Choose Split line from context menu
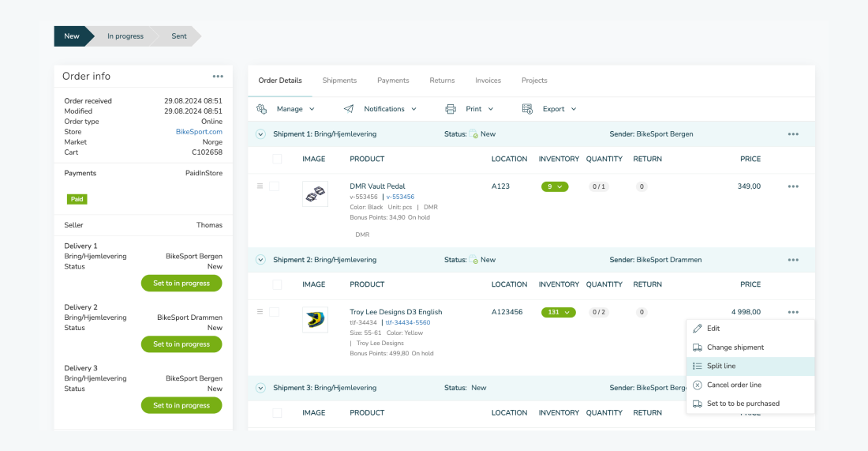The width and height of the screenshot is (868, 451). pos(750,366)
